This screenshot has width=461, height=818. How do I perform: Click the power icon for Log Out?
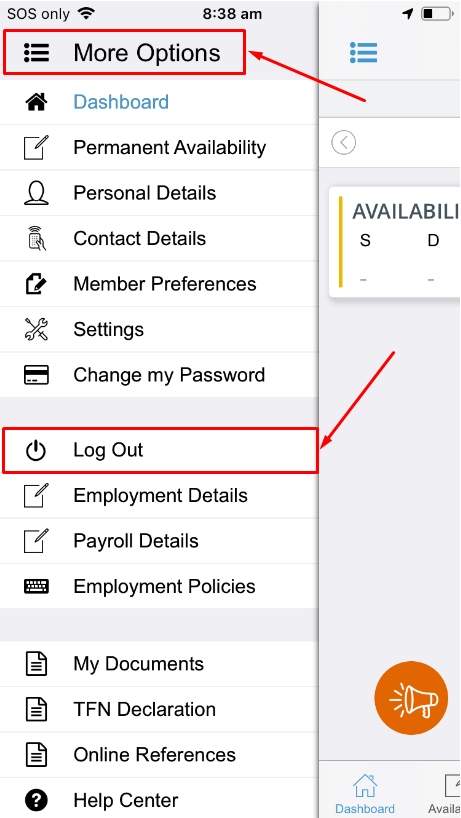click(36, 451)
